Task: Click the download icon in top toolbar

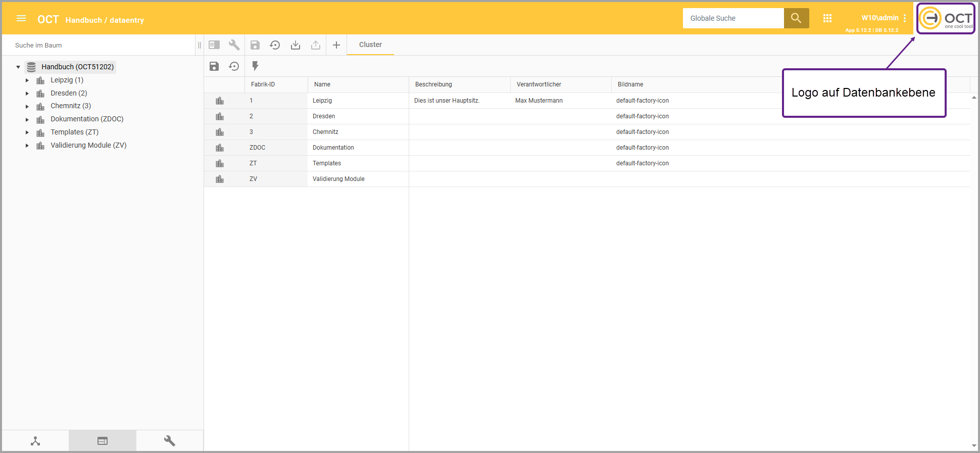Action: pyautogui.click(x=296, y=46)
